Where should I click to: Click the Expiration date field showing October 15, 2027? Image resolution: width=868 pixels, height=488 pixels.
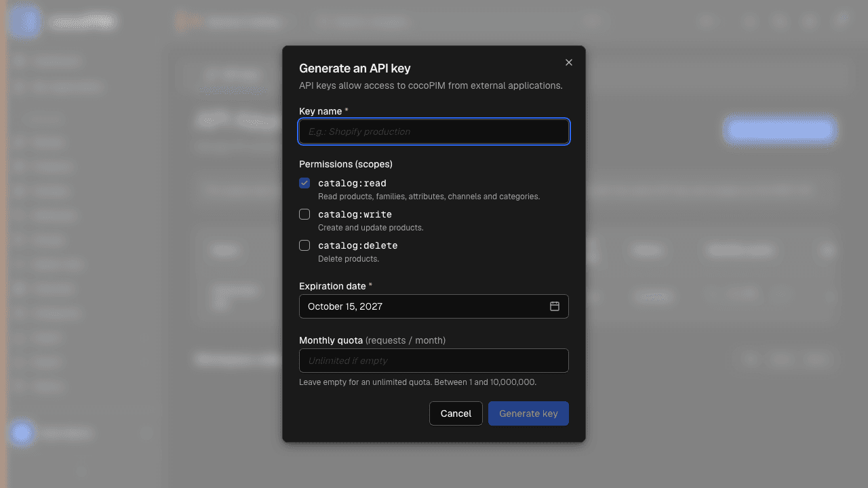point(434,306)
